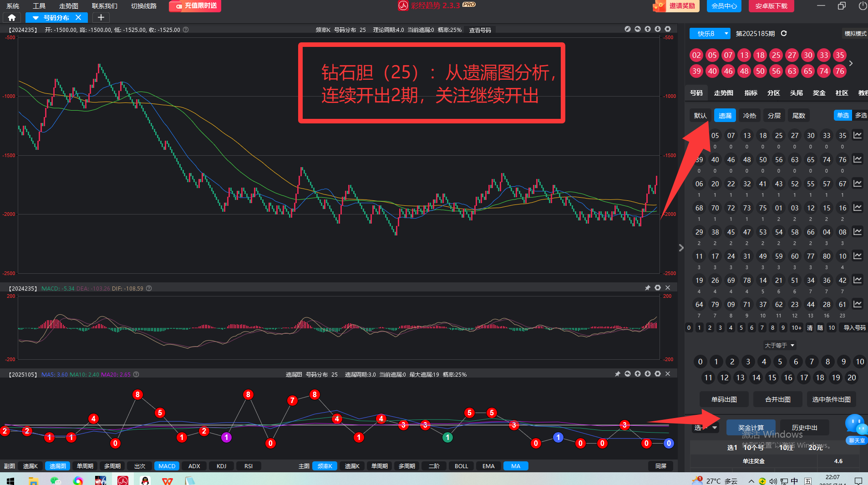Open WeChat from taskbar
This screenshot has height=485, width=868.
click(56, 480)
